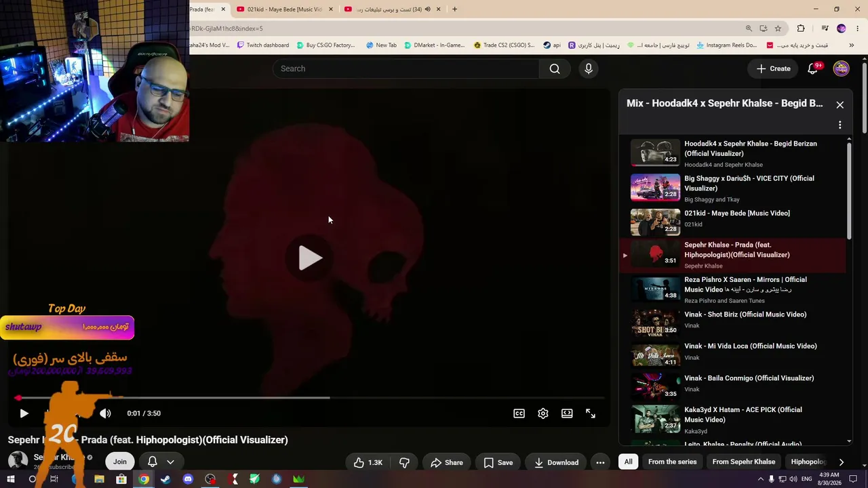Click the install app icon in address bar
The height and width of the screenshot is (488, 868).
[764, 28]
